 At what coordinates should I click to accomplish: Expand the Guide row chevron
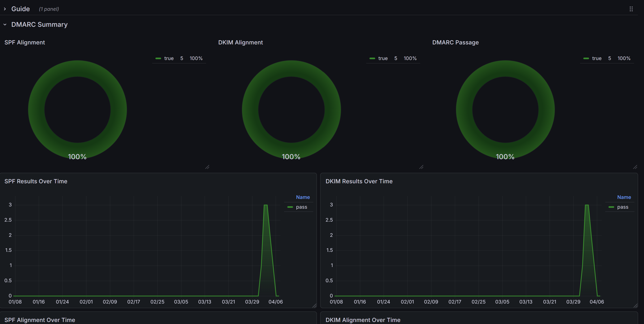(x=5, y=9)
